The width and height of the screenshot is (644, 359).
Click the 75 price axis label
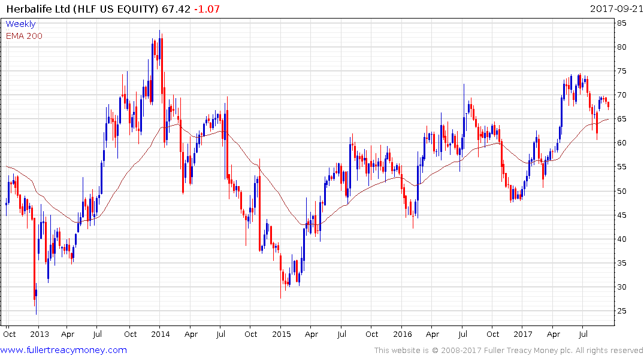coord(622,71)
